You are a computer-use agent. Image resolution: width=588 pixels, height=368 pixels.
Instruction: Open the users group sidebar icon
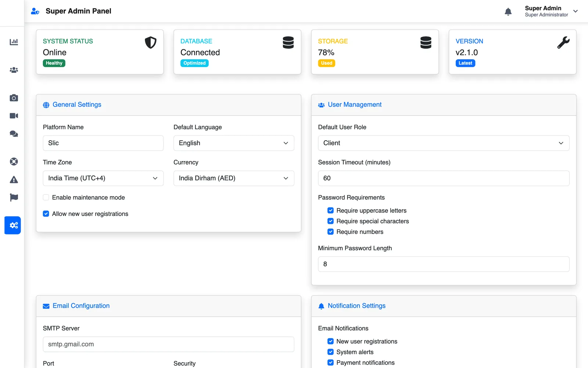click(14, 70)
